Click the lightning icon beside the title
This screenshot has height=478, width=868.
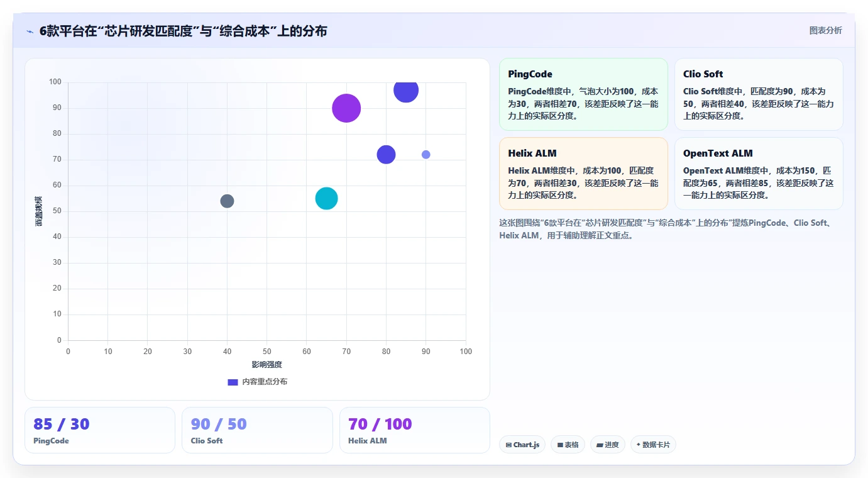[x=30, y=31]
